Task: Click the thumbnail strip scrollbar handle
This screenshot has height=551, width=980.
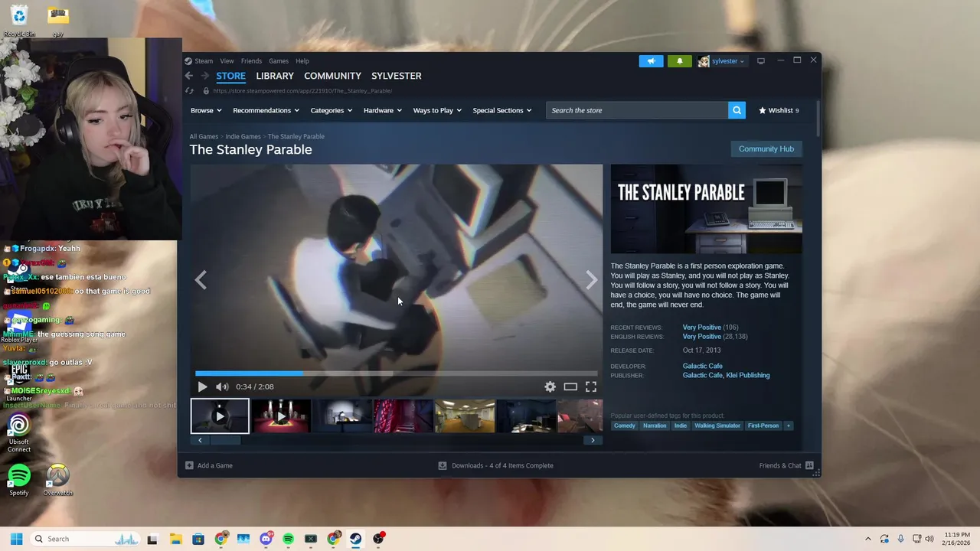Action: coord(225,440)
